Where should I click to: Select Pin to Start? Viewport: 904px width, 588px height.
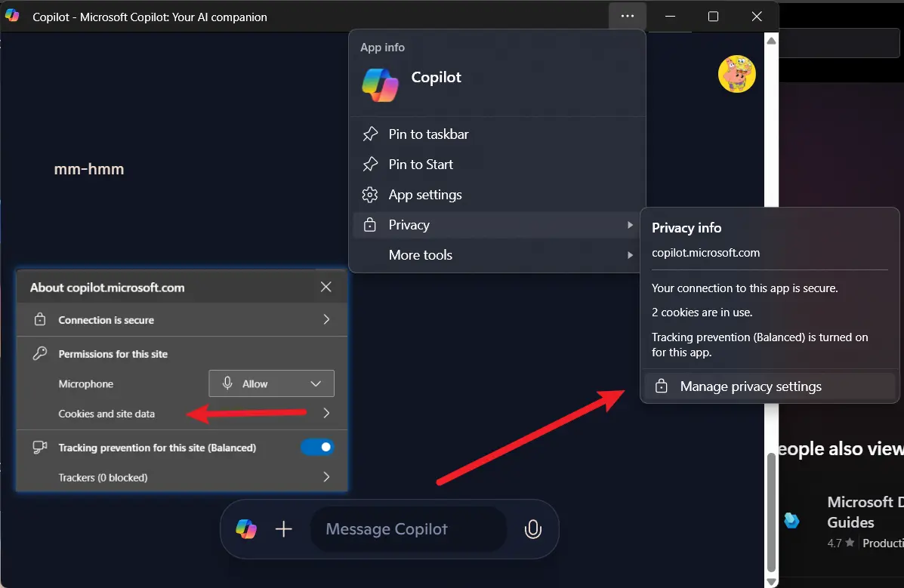(x=497, y=165)
